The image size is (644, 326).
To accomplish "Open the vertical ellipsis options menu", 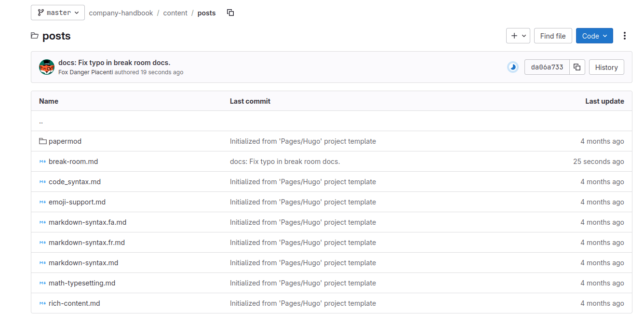I will (625, 36).
